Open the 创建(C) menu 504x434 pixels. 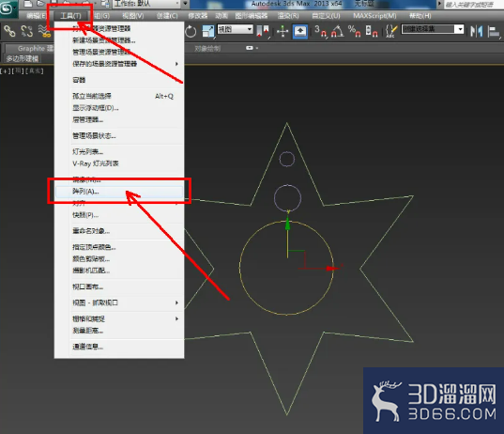click(167, 16)
